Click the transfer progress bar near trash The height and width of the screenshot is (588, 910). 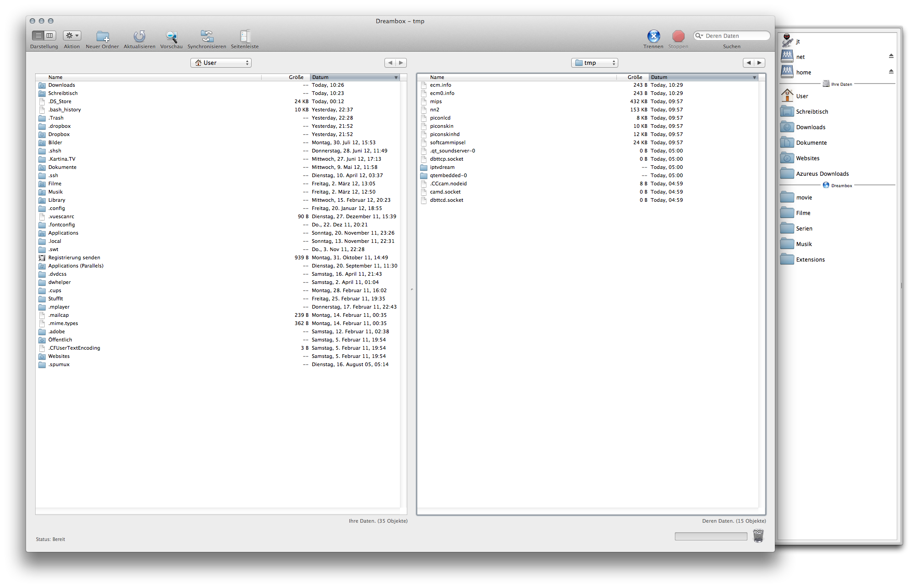pyautogui.click(x=710, y=536)
